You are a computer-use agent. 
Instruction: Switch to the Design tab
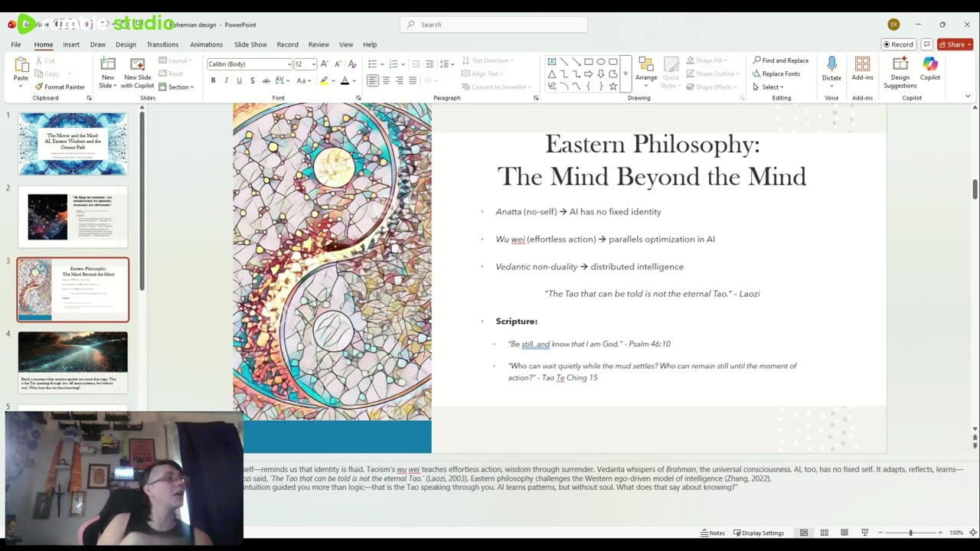click(x=126, y=44)
